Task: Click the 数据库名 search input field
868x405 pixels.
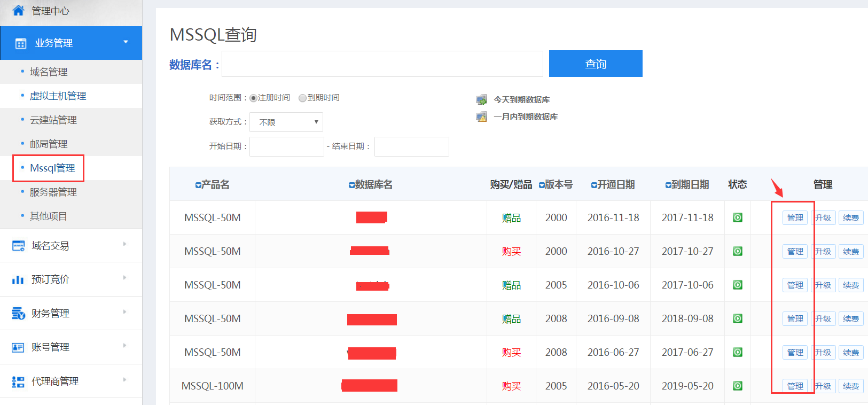Action: (382, 64)
